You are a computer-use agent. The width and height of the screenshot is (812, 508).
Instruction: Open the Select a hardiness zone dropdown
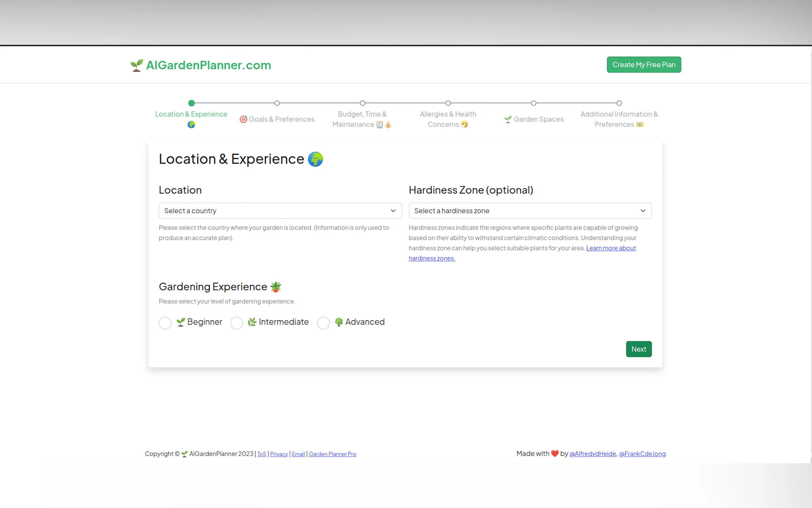[x=530, y=211]
